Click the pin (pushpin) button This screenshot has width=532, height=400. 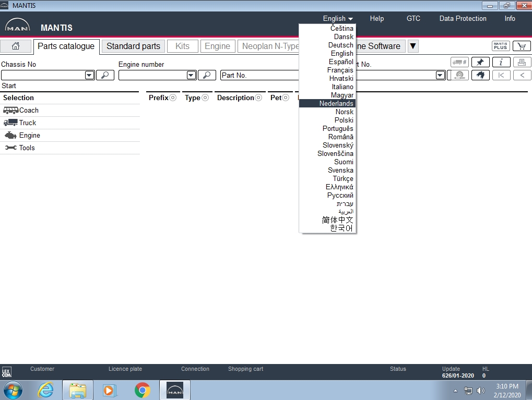click(x=480, y=62)
